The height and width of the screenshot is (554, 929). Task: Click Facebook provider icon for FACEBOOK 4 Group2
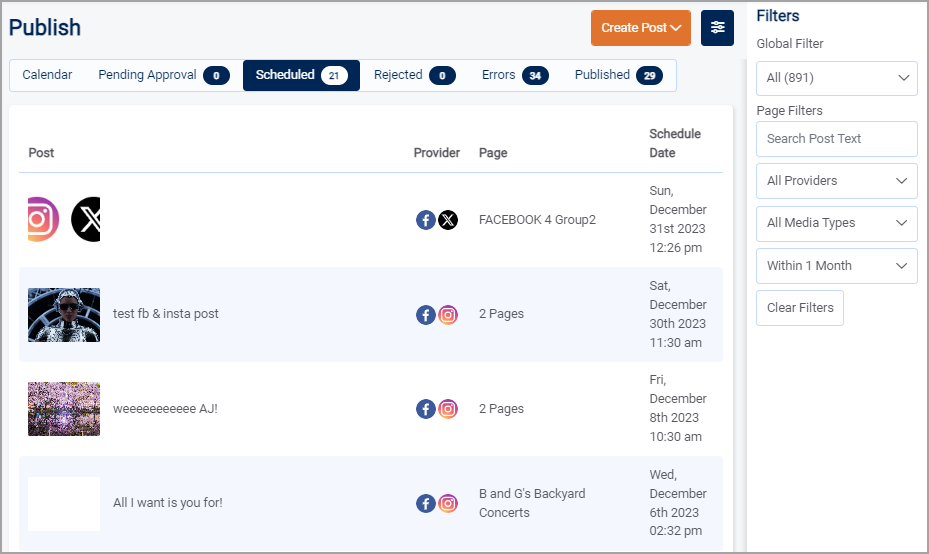point(425,220)
